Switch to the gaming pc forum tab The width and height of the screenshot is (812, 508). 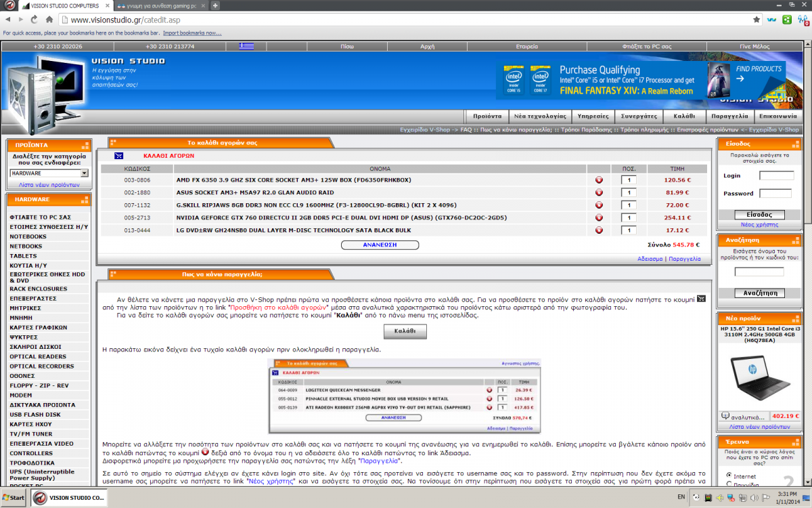[160, 5]
